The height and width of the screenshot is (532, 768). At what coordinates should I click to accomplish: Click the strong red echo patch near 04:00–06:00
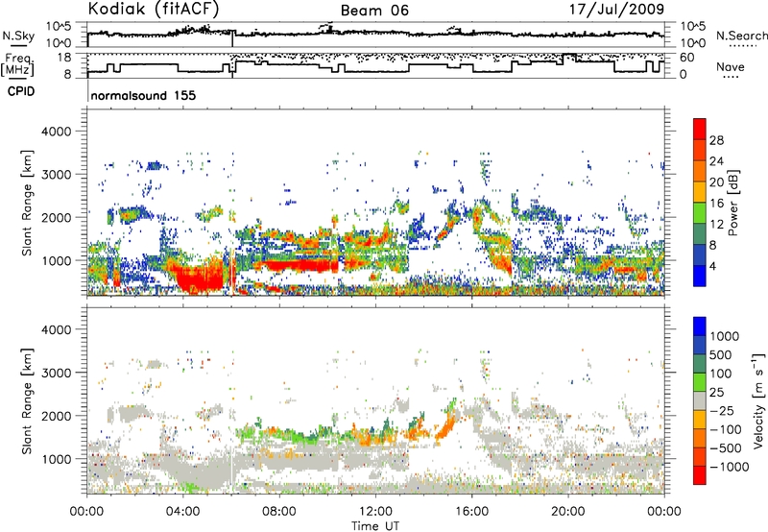(202, 278)
